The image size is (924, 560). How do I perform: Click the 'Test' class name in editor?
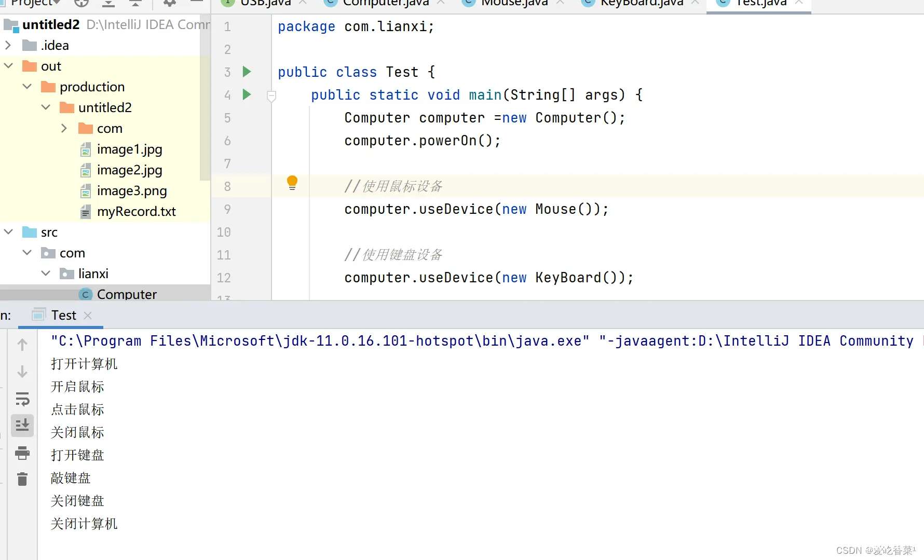tap(402, 72)
